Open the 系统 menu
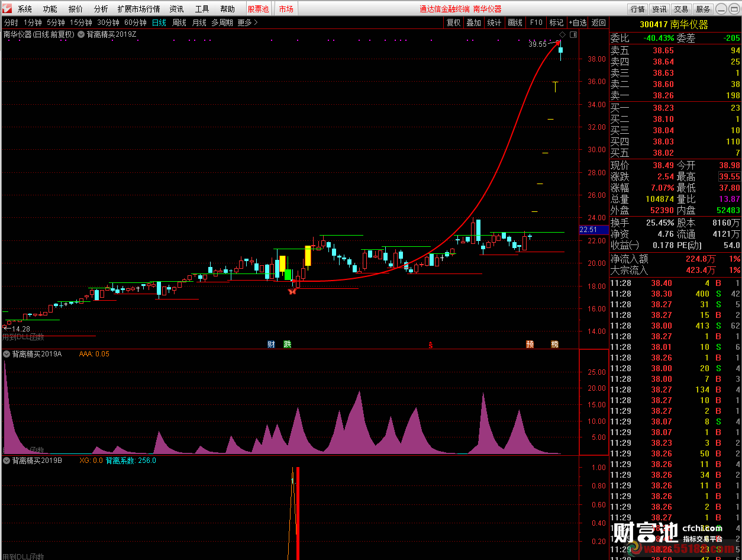The width and height of the screenshot is (742, 560). [25, 9]
